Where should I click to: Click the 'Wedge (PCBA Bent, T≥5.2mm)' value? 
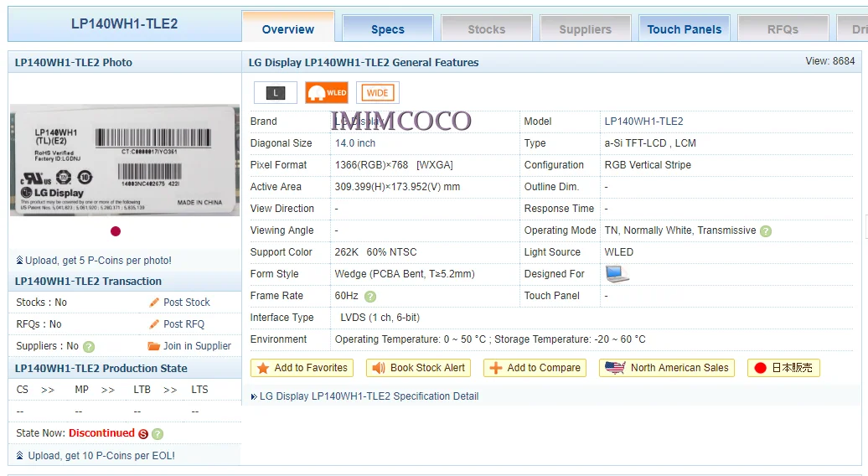coord(405,274)
